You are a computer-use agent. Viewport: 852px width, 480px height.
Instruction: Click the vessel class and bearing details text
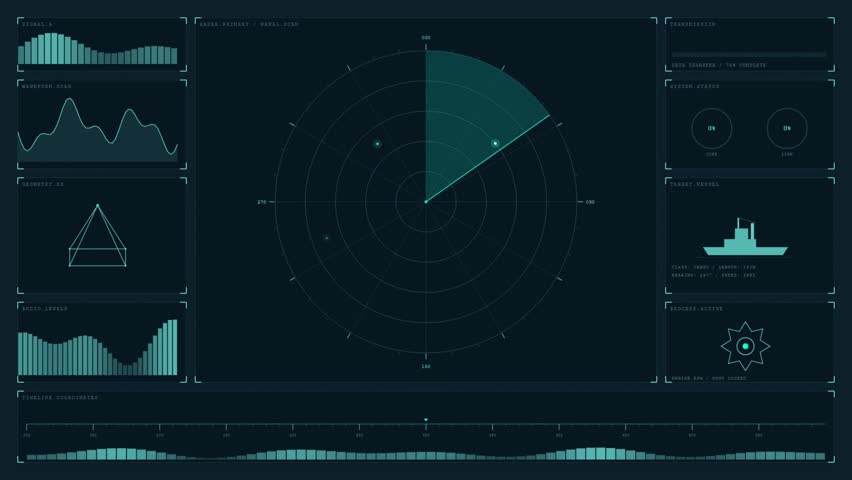pyautogui.click(x=713, y=271)
